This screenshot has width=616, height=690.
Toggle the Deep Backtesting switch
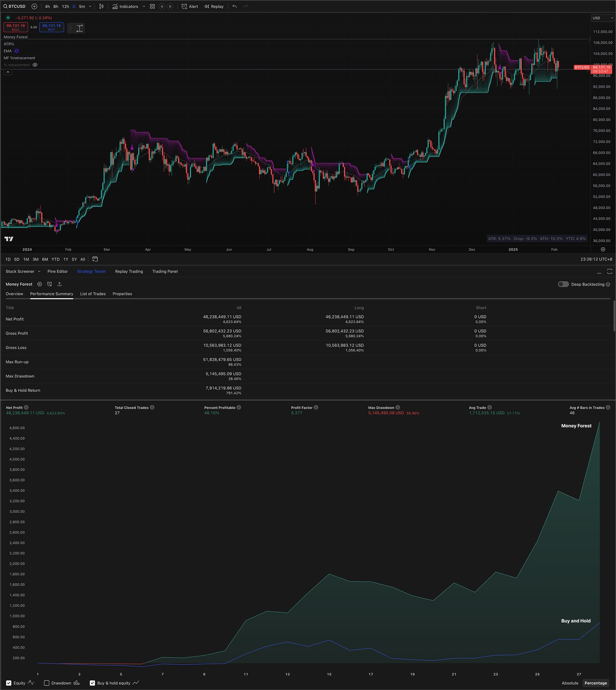(x=563, y=284)
